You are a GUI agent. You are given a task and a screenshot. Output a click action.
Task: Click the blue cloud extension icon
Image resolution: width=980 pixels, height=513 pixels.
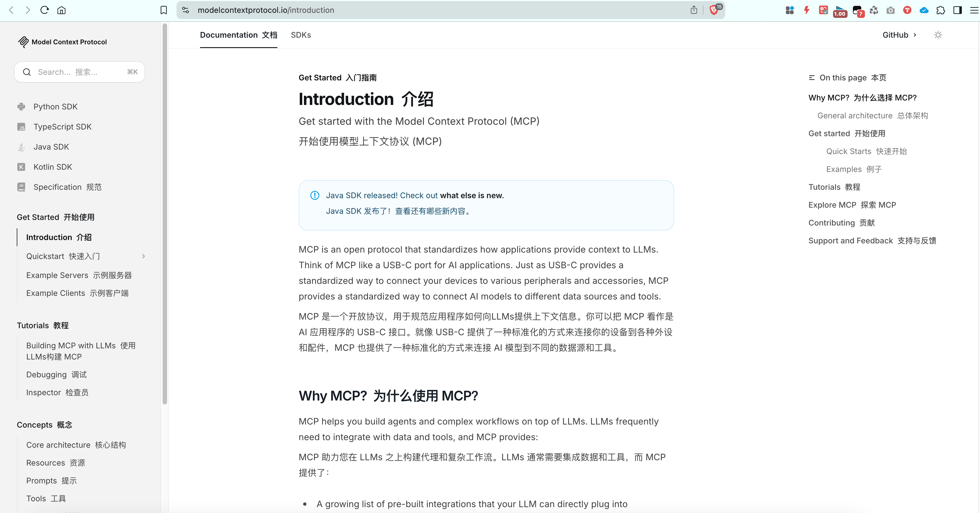[x=924, y=10]
